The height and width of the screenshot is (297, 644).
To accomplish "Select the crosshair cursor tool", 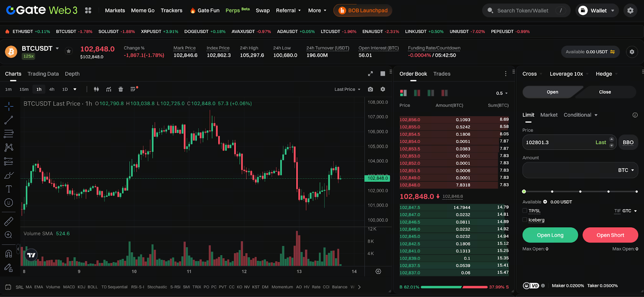I will 9,106.
